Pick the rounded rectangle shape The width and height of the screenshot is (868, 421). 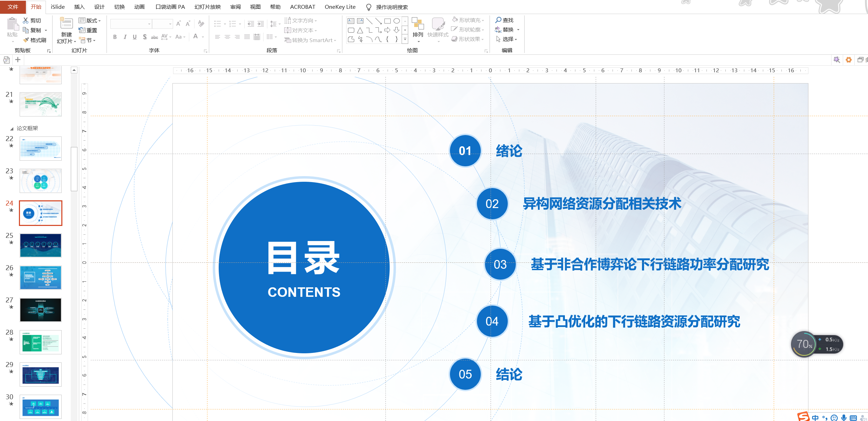(351, 30)
